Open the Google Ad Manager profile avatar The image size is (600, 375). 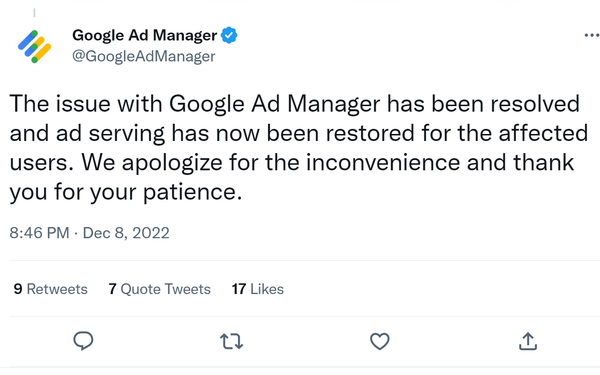click(34, 46)
